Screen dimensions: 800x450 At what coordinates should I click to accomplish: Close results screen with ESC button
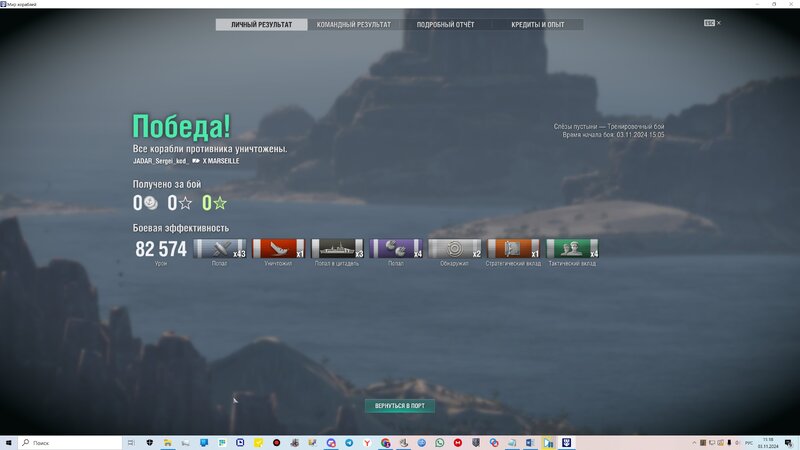click(x=712, y=23)
